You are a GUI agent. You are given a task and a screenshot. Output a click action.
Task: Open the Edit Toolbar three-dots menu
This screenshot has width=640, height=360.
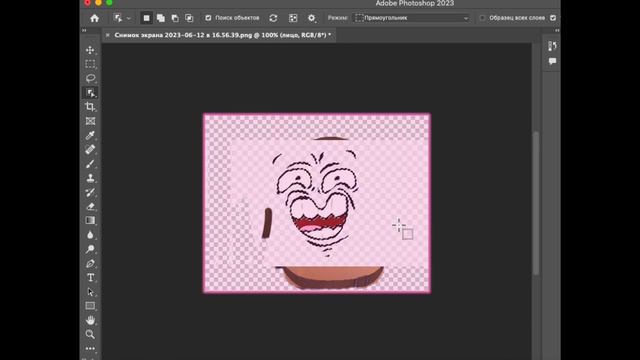click(x=90, y=348)
